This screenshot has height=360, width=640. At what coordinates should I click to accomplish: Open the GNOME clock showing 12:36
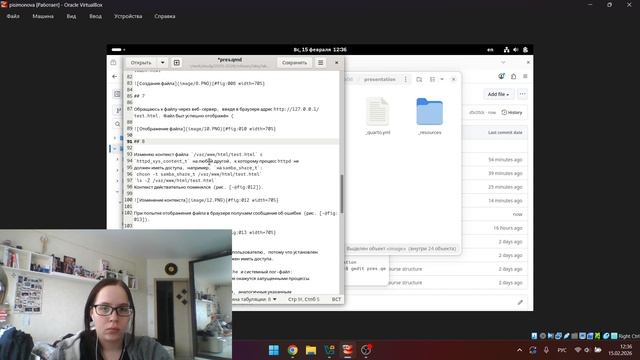[x=320, y=50]
